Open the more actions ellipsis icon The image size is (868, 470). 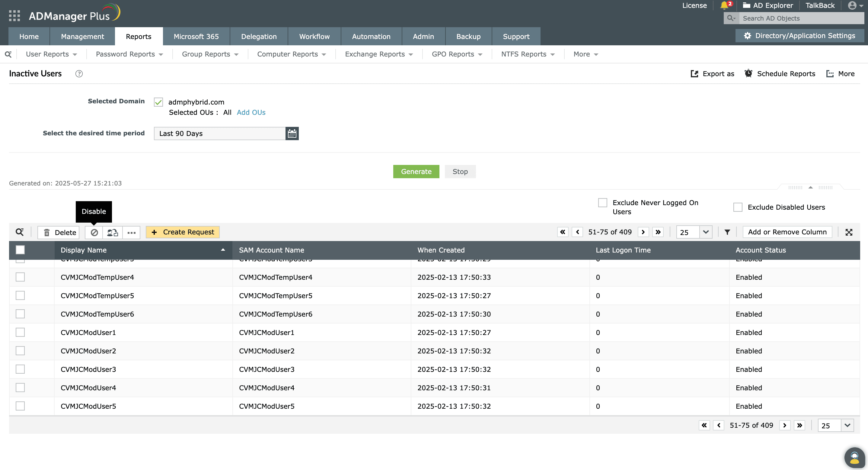(x=131, y=232)
